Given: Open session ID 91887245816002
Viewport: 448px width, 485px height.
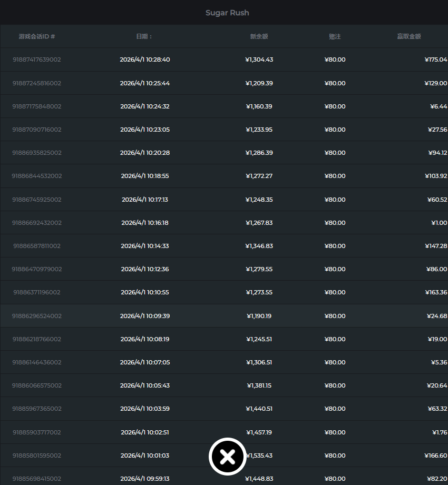Looking at the screenshot, I should (37, 83).
